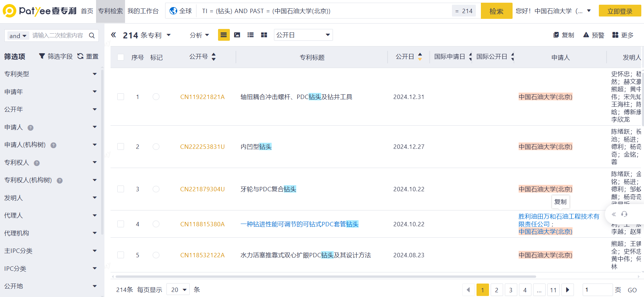Open the 专利检索 navigation tab
The height and width of the screenshot is (297, 644).
click(x=110, y=11)
